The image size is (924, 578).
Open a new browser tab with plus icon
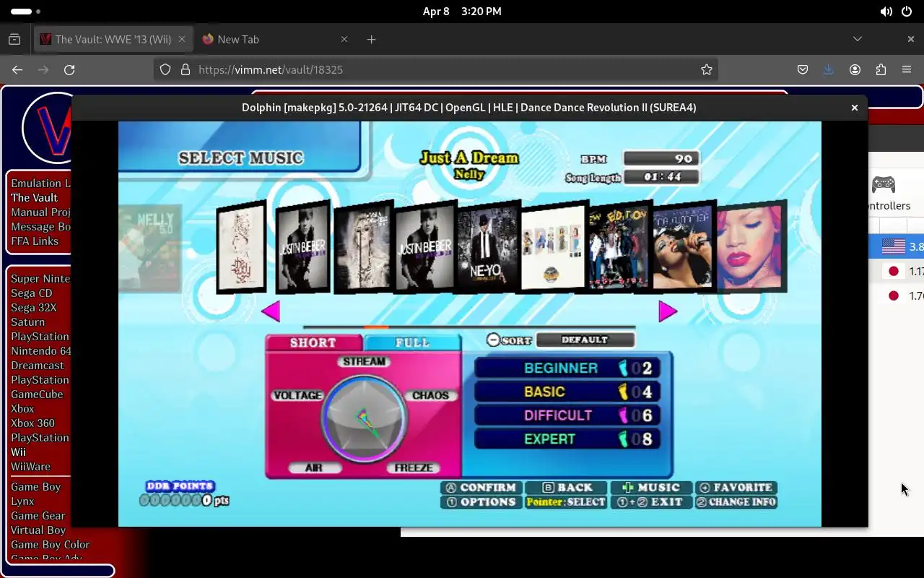pyautogui.click(x=371, y=39)
